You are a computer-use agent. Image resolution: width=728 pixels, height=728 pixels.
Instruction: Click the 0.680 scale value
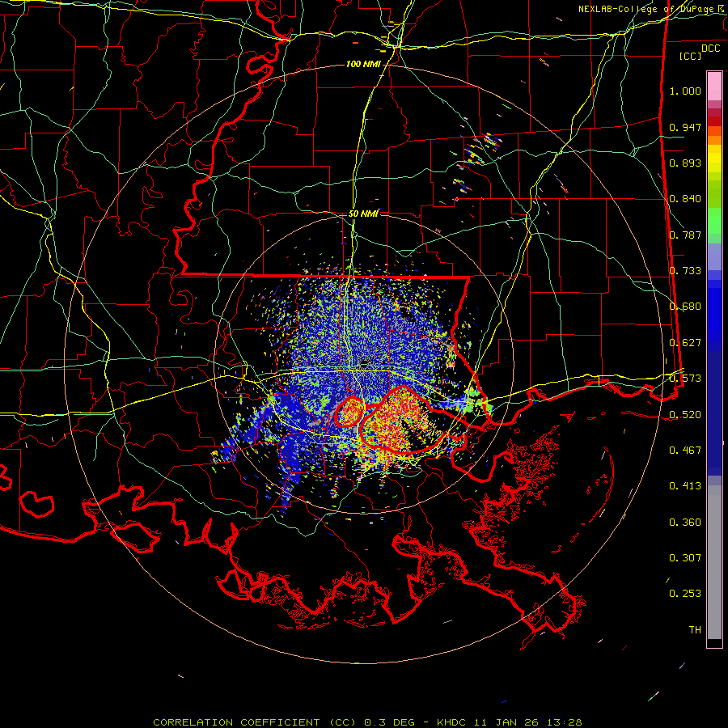click(685, 307)
